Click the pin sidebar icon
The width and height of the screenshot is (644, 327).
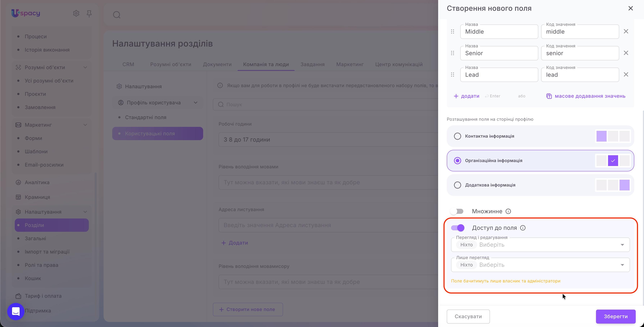click(89, 13)
